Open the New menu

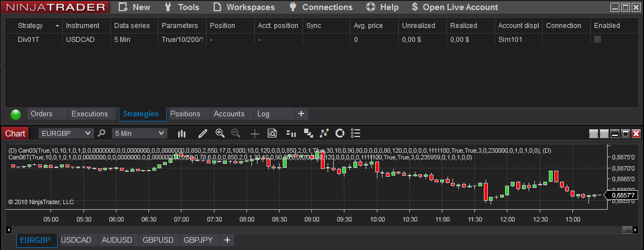click(x=141, y=7)
